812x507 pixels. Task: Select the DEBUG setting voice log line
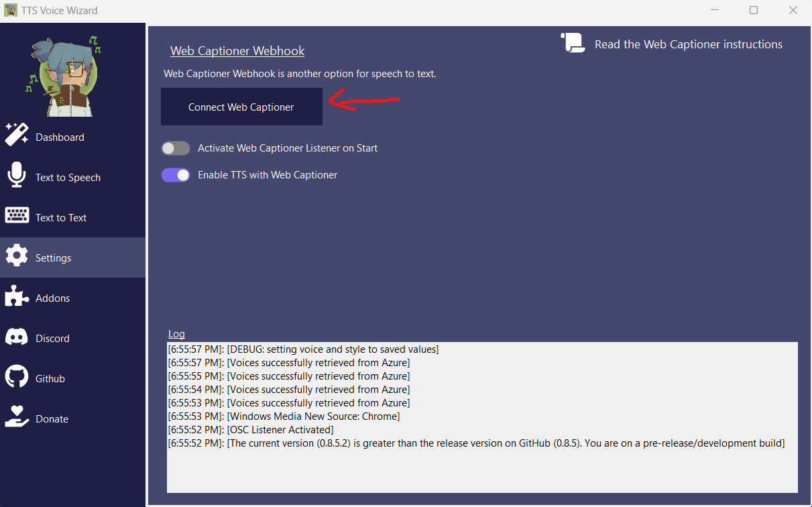coord(303,349)
